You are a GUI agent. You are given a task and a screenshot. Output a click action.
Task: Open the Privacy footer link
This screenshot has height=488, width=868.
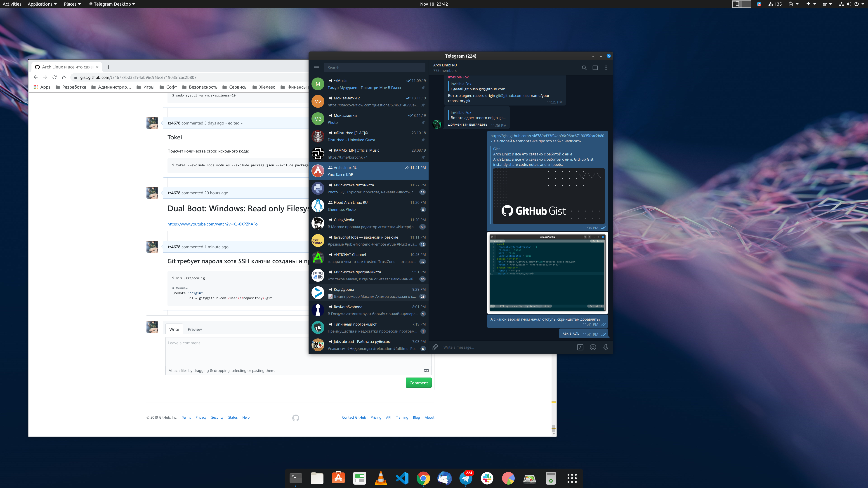[201, 418]
